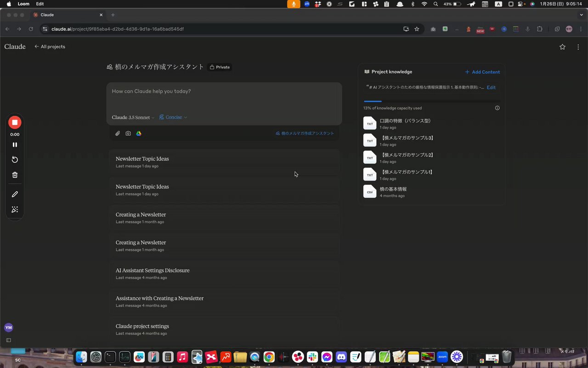
Task: Select the Claude browser tab
Action: click(68, 15)
